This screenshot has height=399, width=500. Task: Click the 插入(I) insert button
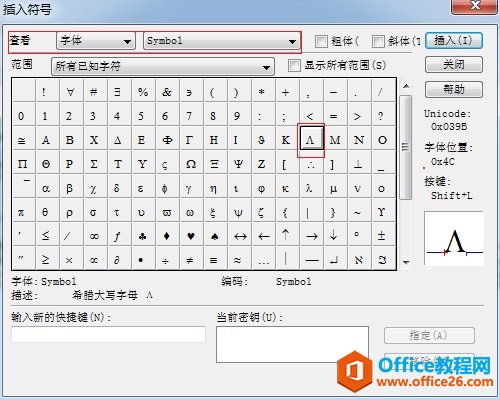coord(454,41)
